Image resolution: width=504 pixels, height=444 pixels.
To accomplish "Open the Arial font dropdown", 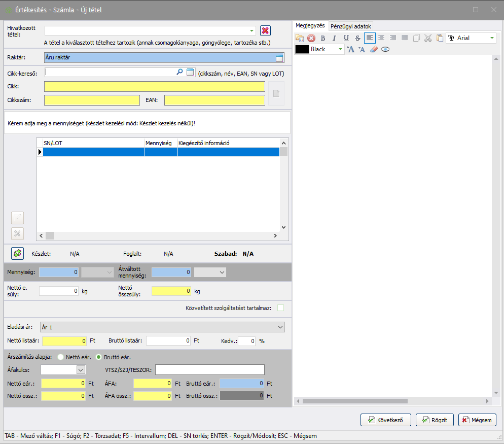I will [491, 38].
